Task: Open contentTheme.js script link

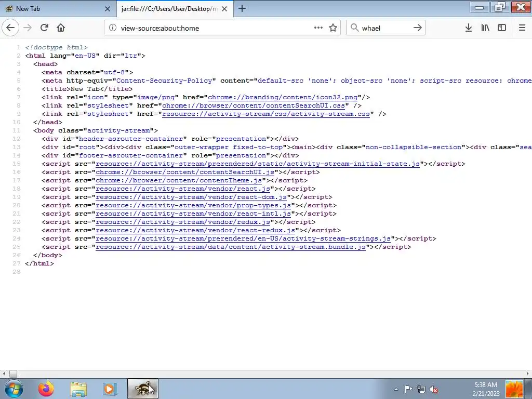Action: point(179,180)
